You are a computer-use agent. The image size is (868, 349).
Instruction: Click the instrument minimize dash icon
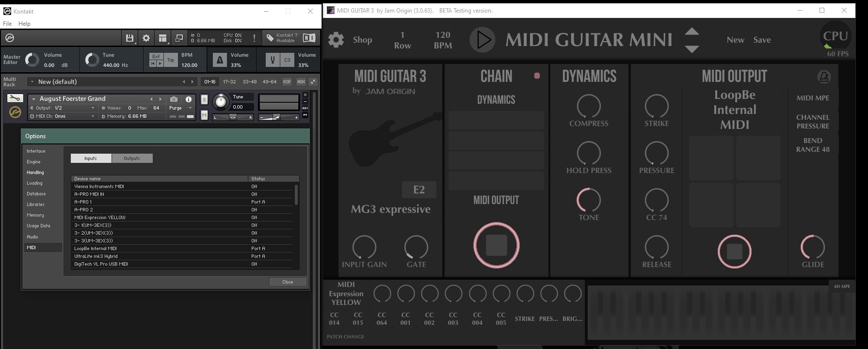pos(305,101)
